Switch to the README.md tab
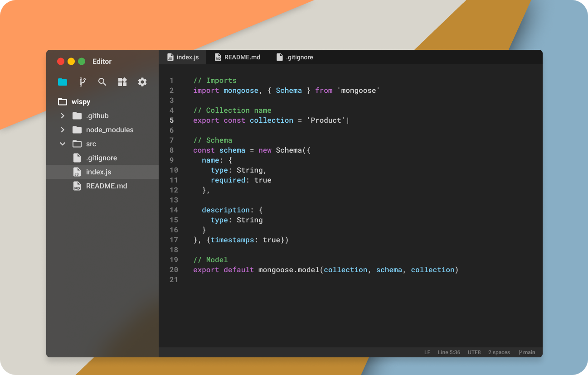588x375 pixels. pos(238,57)
